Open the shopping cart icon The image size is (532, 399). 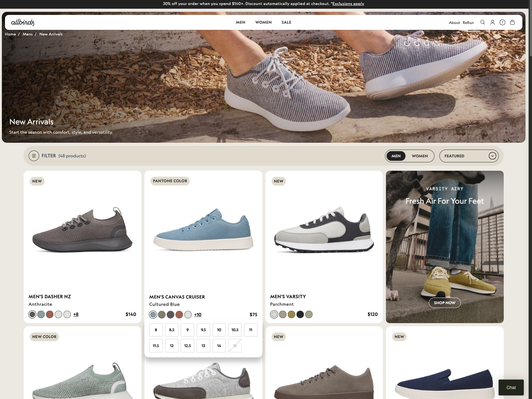(512, 22)
